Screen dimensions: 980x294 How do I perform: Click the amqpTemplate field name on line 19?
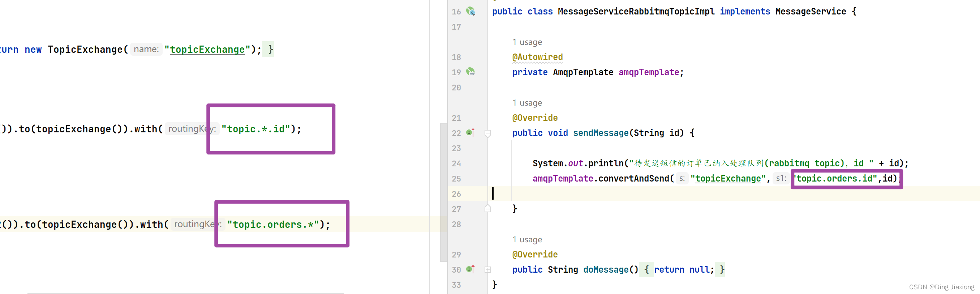pyautogui.click(x=649, y=72)
